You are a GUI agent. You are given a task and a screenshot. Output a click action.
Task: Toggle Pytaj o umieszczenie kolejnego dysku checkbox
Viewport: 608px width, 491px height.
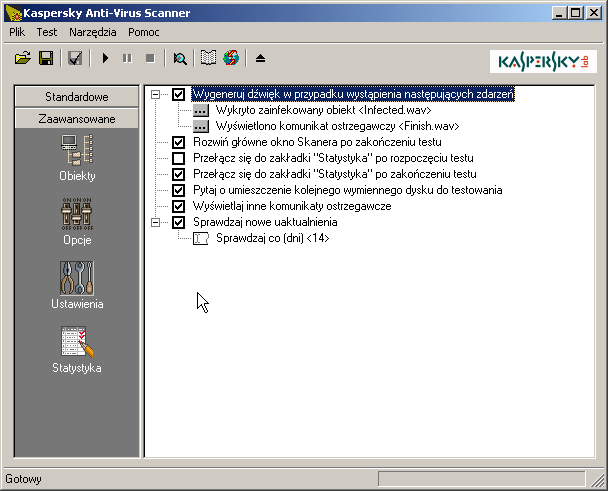click(x=178, y=190)
